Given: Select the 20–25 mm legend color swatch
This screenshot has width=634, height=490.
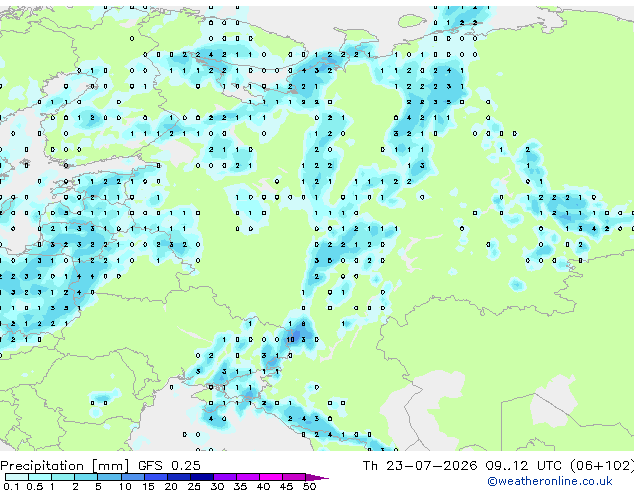Looking at the screenshot, I should pyautogui.click(x=179, y=477).
